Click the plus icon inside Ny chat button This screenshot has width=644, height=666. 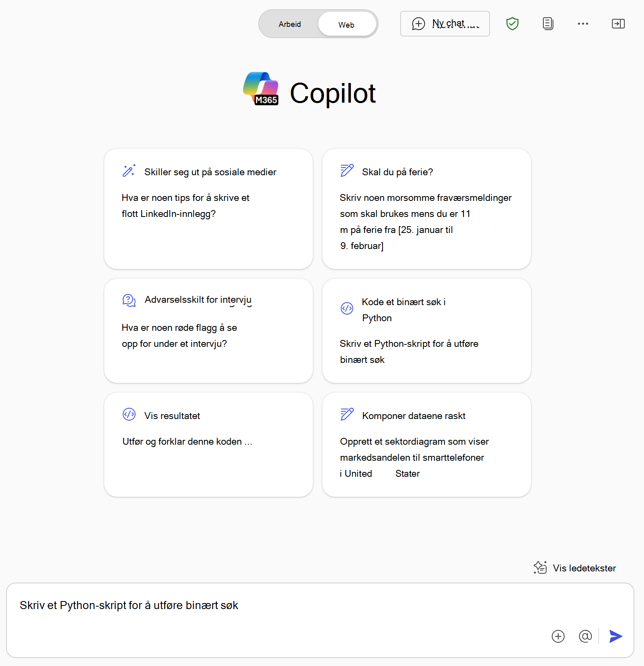click(x=418, y=24)
